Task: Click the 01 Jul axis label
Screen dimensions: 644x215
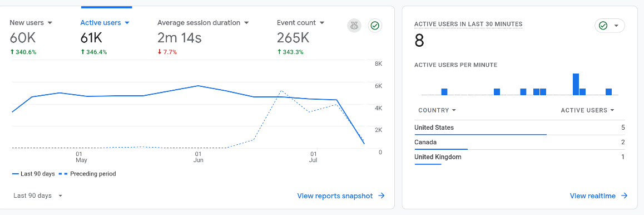Action: pyautogui.click(x=314, y=157)
